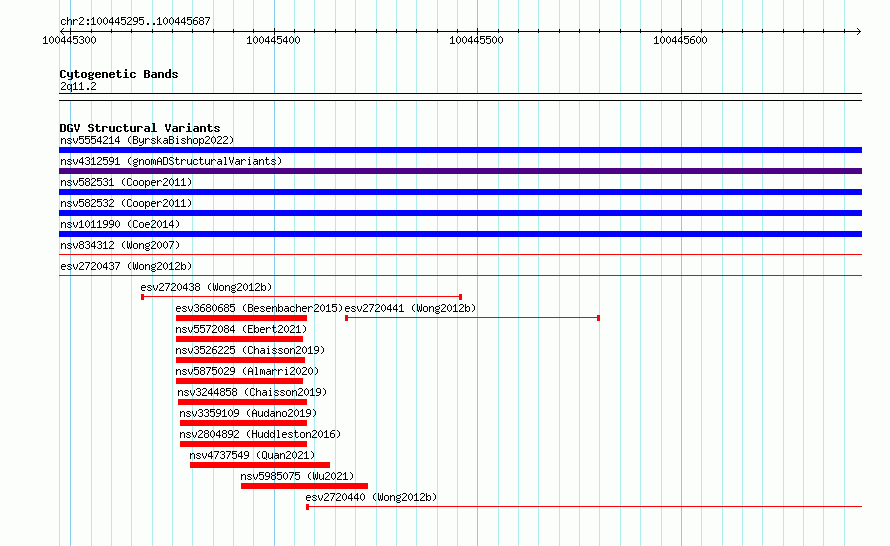Open the esv2720441 (Wong2012b) label
The width and height of the screenshot is (890, 546).
410,308
